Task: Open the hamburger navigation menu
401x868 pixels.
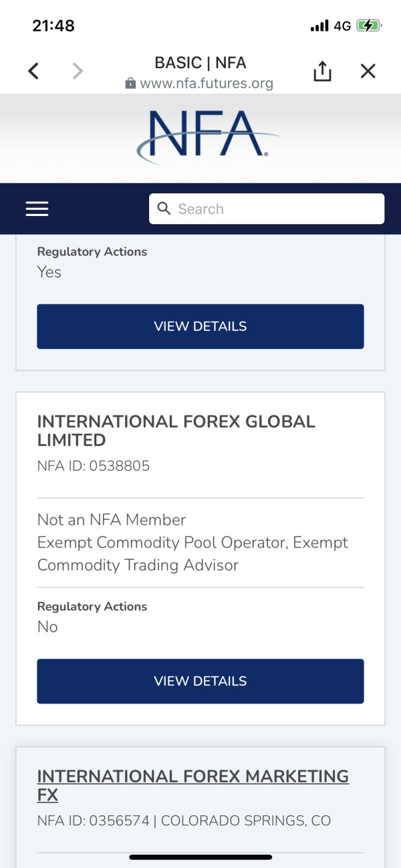Action: (x=37, y=209)
